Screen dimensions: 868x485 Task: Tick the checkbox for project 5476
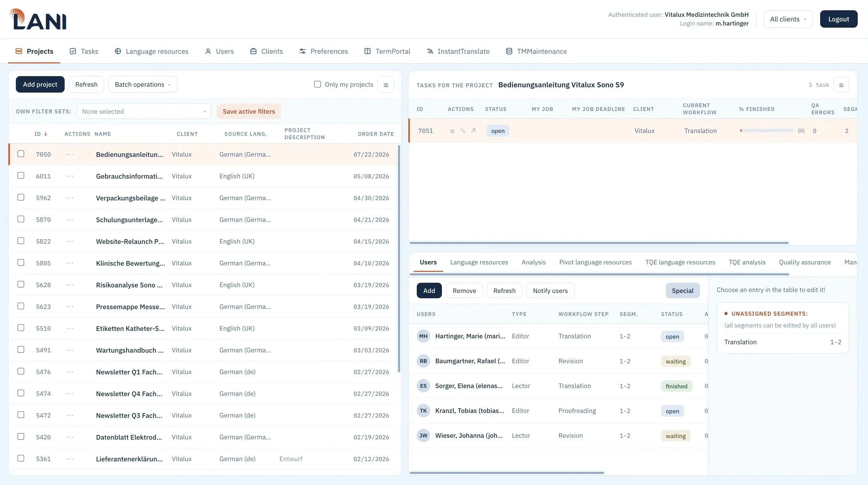(x=21, y=372)
